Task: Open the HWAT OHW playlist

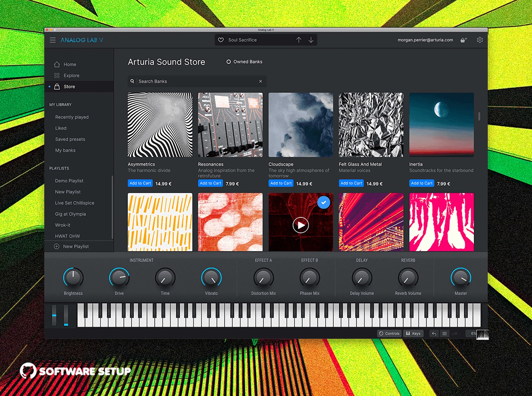Action: [x=67, y=236]
